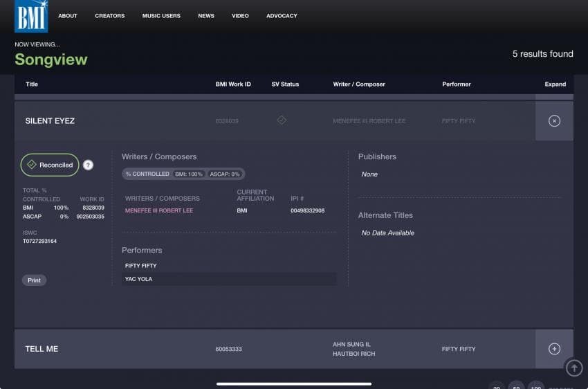Click ASCAP work ID 902503035
Image resolution: width=588 pixels, height=389 pixels.
pos(91,217)
